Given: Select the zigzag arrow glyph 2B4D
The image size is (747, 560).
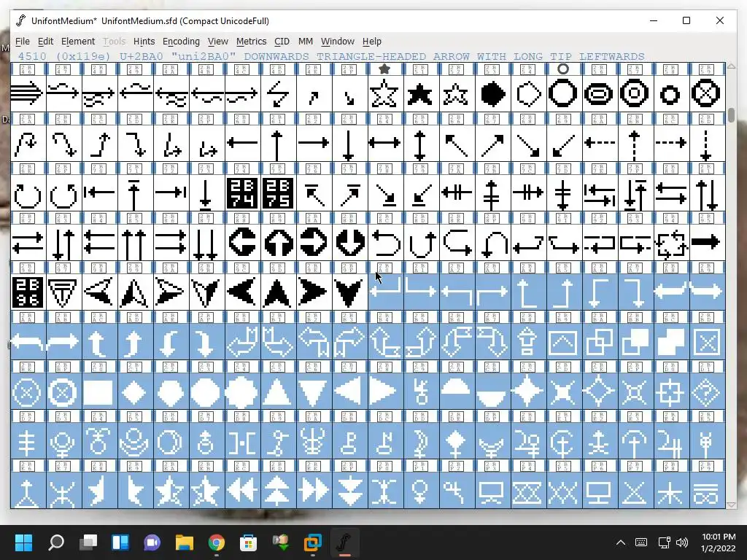Looking at the screenshot, I should 278,93.
